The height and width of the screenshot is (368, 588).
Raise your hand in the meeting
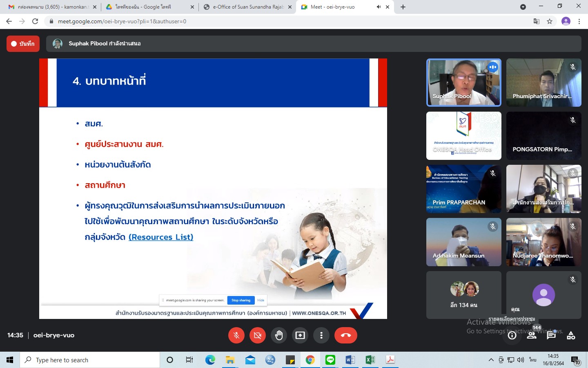[x=279, y=335]
